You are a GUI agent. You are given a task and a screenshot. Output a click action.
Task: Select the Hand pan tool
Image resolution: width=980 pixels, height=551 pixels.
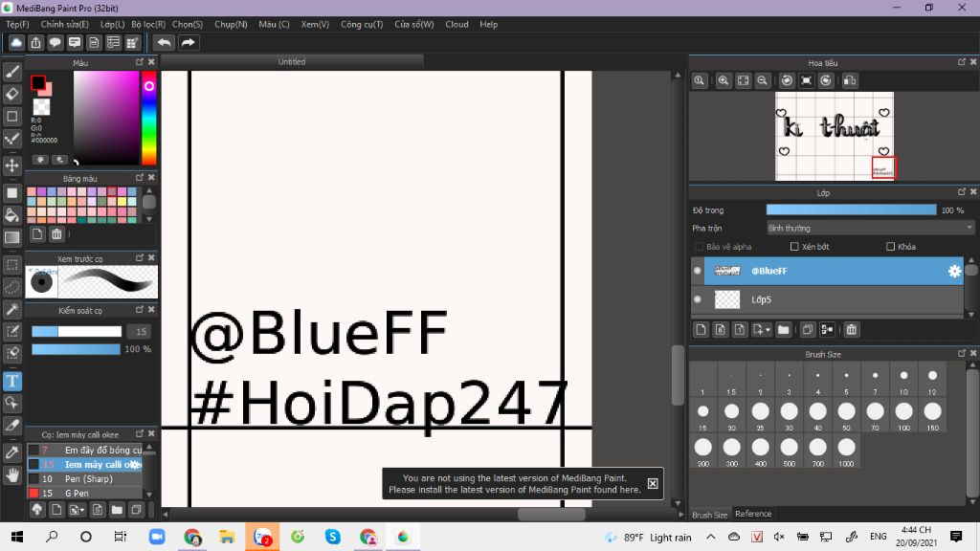tap(11, 475)
